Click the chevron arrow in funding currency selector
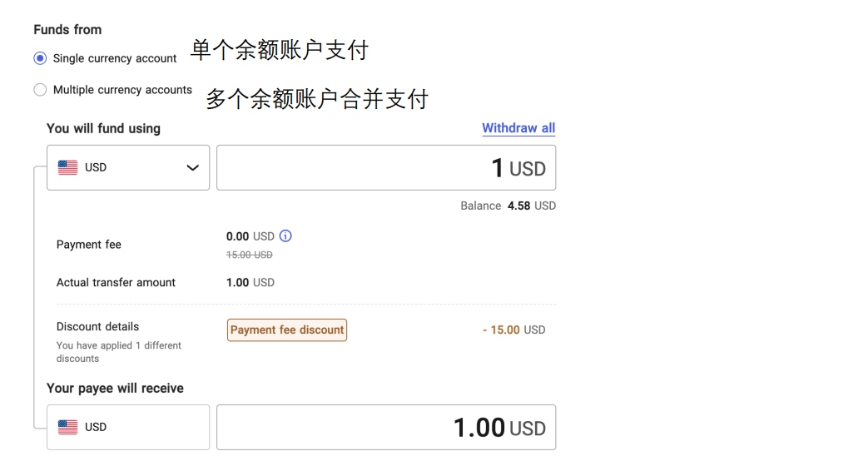This screenshot has width=868, height=471. click(192, 167)
